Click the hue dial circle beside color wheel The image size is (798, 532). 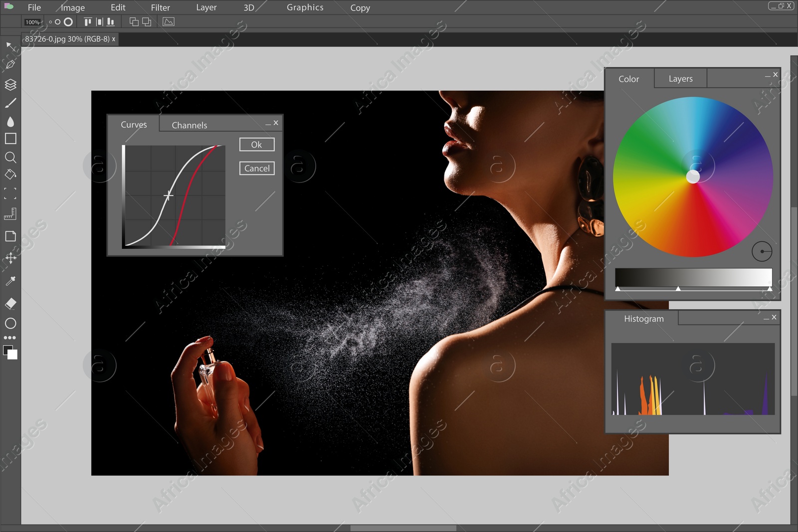click(762, 251)
